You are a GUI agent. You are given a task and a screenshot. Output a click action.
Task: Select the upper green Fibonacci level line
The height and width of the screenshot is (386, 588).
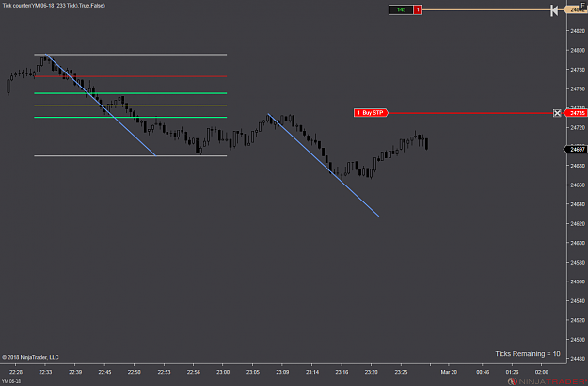131,93
